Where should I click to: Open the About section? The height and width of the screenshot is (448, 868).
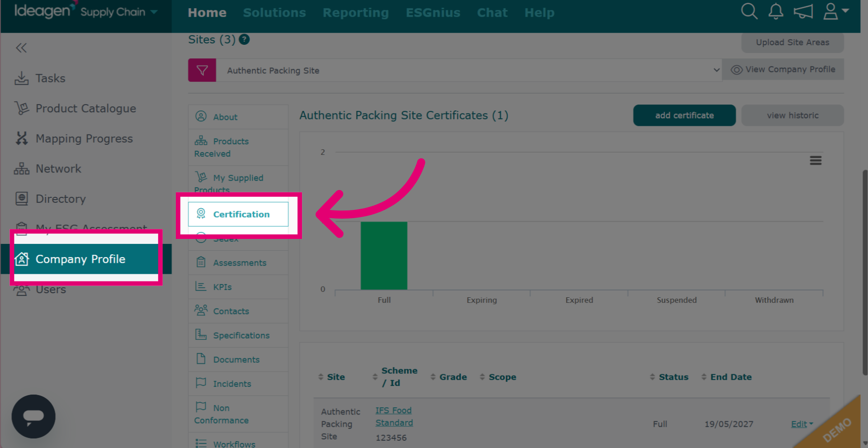[238, 117]
